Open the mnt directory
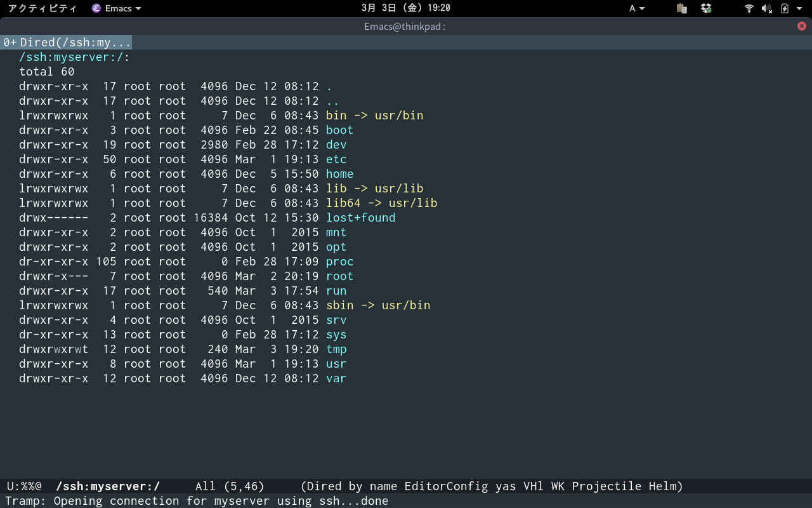 336,232
